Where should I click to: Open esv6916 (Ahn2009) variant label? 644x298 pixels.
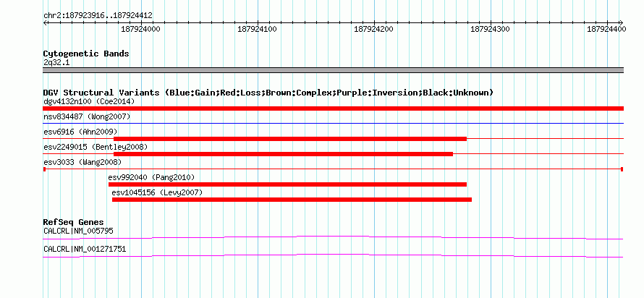80,132
